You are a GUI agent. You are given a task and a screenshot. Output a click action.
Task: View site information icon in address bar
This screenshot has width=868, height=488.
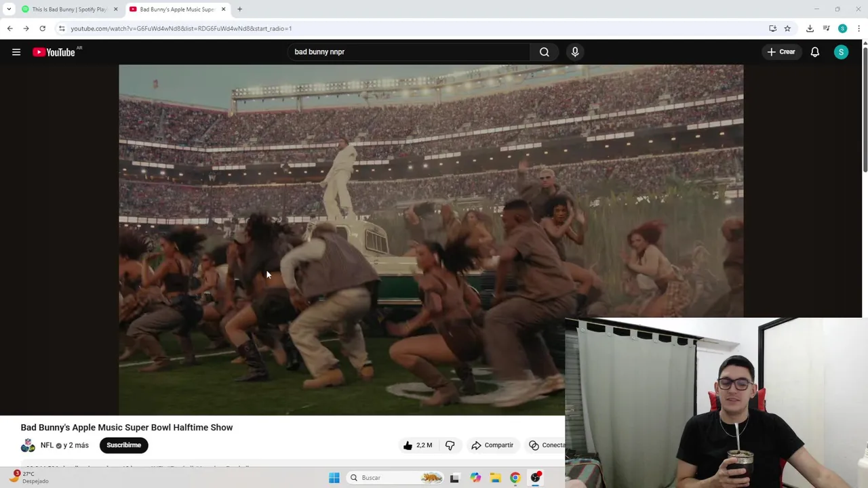coord(61,28)
